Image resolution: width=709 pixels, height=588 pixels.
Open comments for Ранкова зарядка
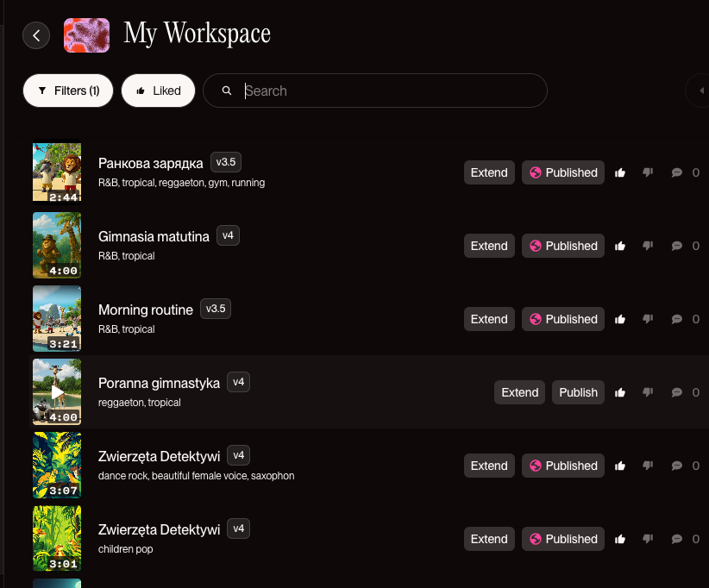tap(677, 172)
